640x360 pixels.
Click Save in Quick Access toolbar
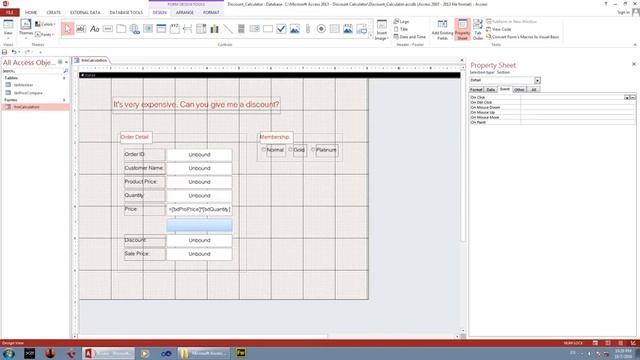pyautogui.click(x=4, y=52)
